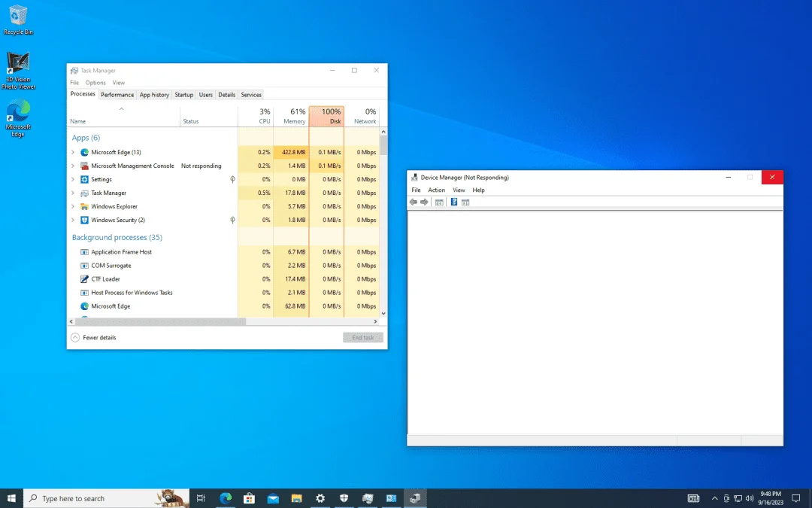Open the File menu in Task Manager

[74, 83]
